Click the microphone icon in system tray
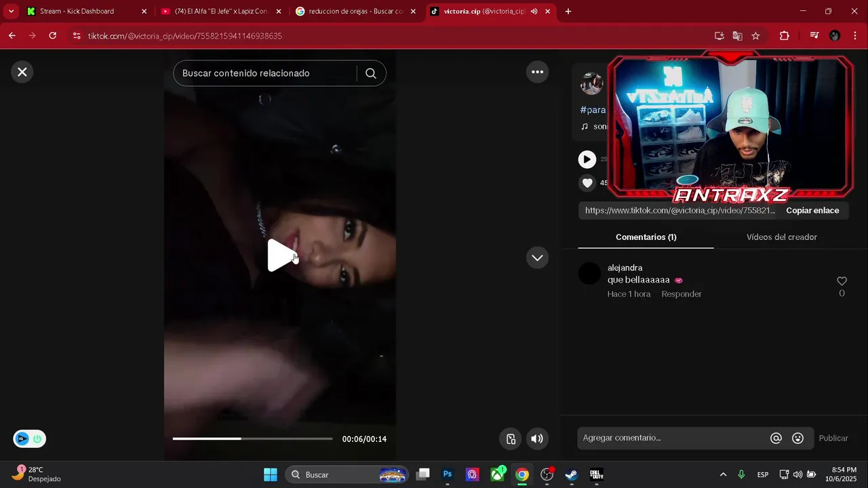Screen dimensions: 868x488 [x=741, y=474]
